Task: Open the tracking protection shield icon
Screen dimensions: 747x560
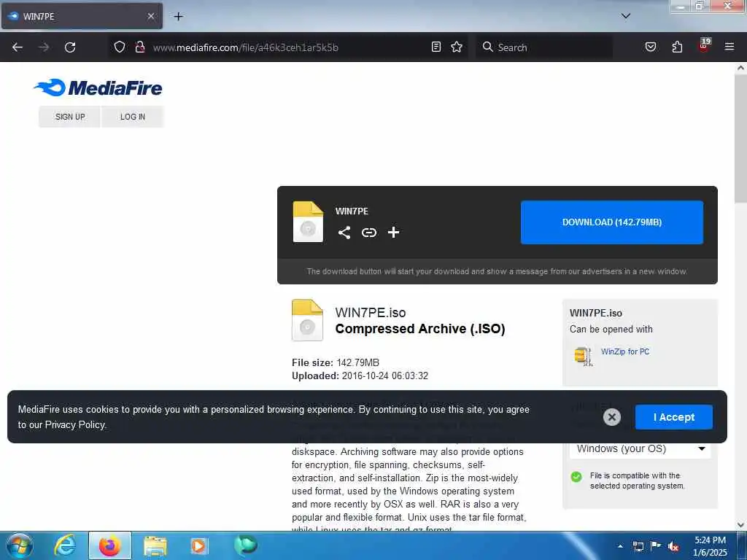Action: pos(120,47)
